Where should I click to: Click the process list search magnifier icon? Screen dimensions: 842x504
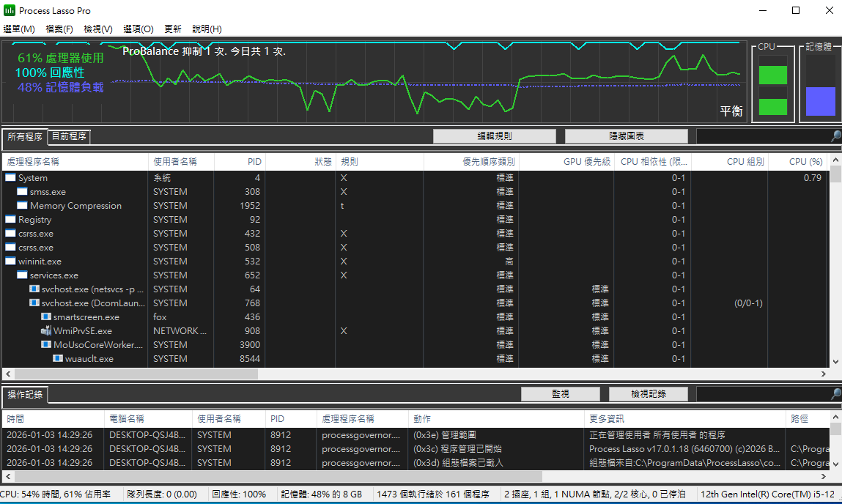(835, 136)
